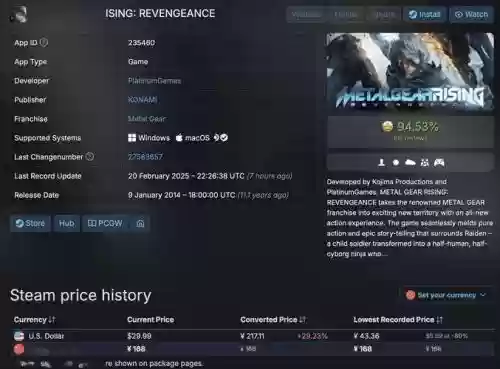Screen dimensions: 500x369
Task: Click the single-player person icon
Action: [382, 162]
